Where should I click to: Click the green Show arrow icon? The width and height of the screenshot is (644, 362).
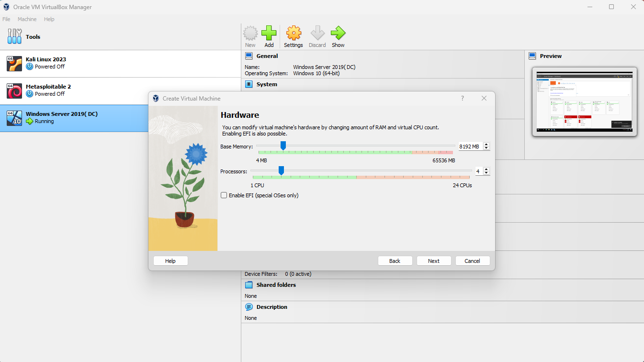point(338,34)
